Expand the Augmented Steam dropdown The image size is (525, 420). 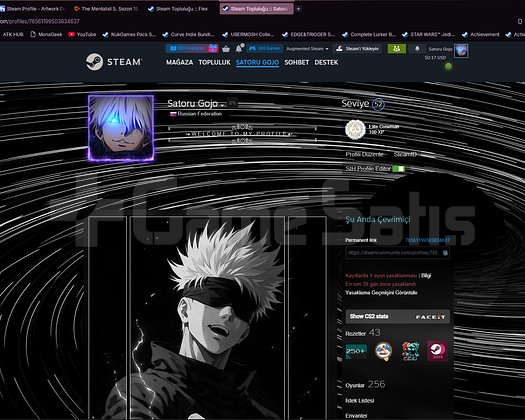pyautogui.click(x=307, y=49)
